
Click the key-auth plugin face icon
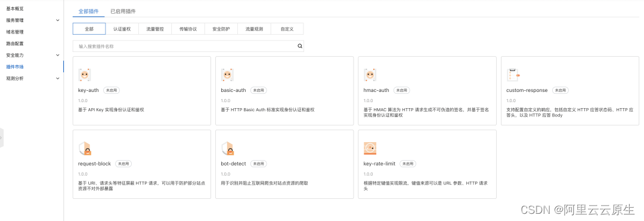point(84,75)
